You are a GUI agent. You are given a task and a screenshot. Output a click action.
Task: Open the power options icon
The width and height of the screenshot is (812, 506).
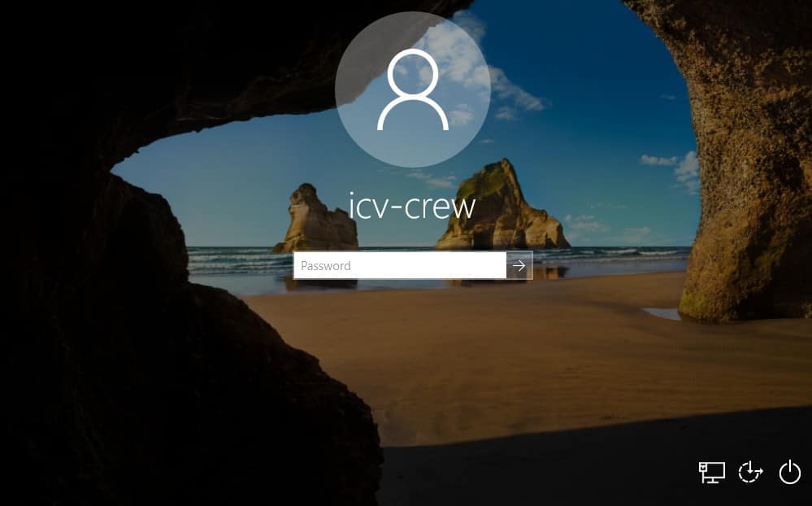coord(790,473)
